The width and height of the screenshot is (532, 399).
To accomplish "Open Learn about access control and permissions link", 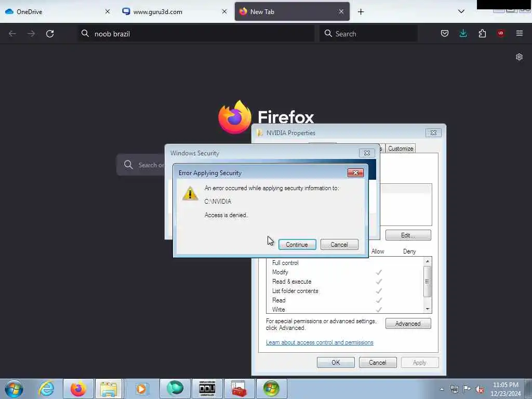I will 320,342.
